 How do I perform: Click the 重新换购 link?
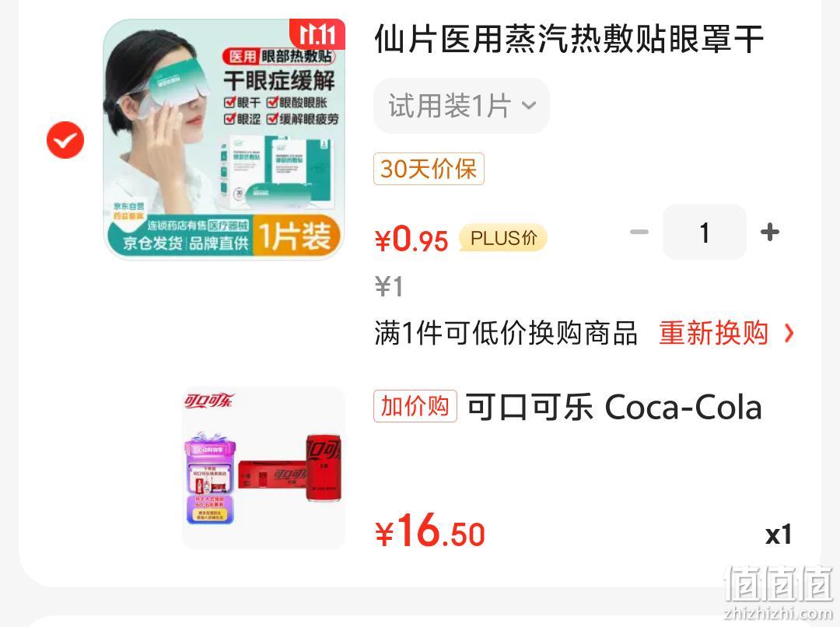pos(713,333)
